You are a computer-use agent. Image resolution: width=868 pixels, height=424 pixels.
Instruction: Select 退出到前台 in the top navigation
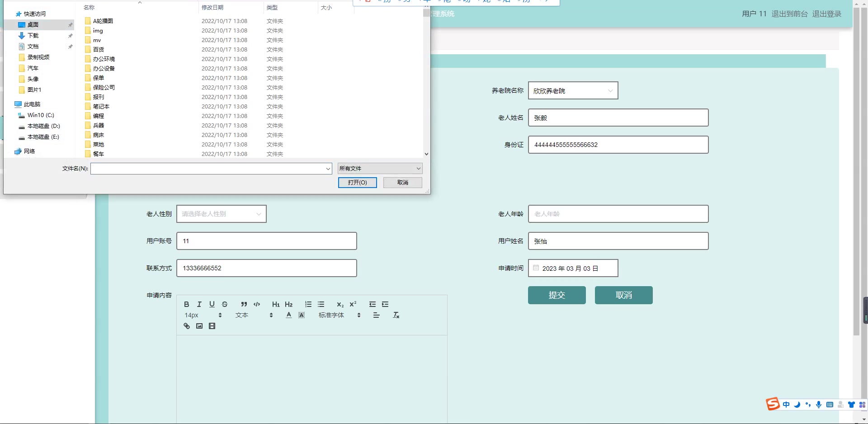coord(790,14)
